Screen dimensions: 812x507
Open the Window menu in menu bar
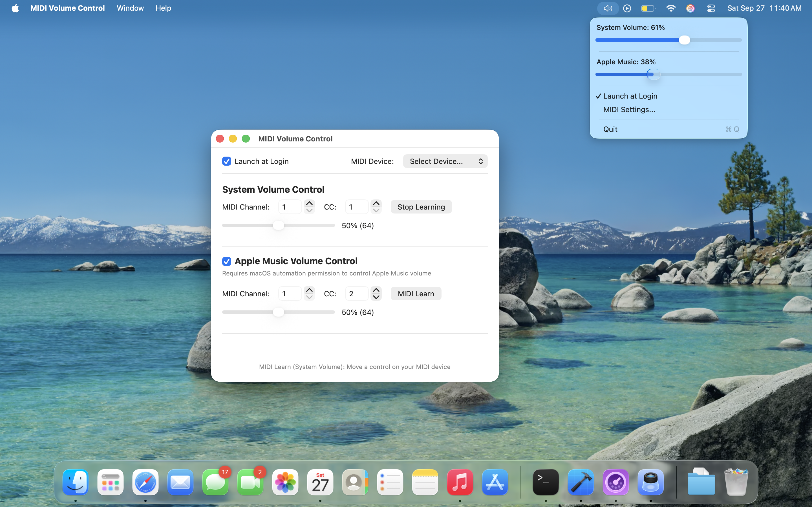pyautogui.click(x=130, y=8)
